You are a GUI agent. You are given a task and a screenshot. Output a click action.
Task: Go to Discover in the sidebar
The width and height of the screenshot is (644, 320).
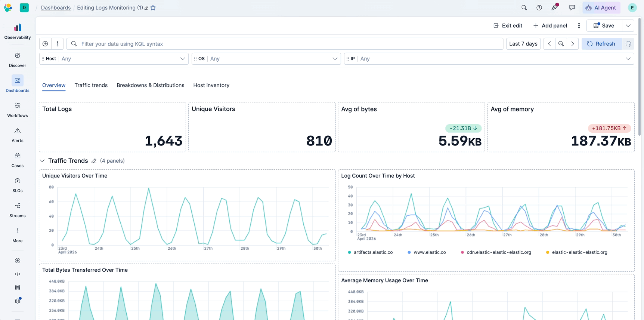pos(18,60)
